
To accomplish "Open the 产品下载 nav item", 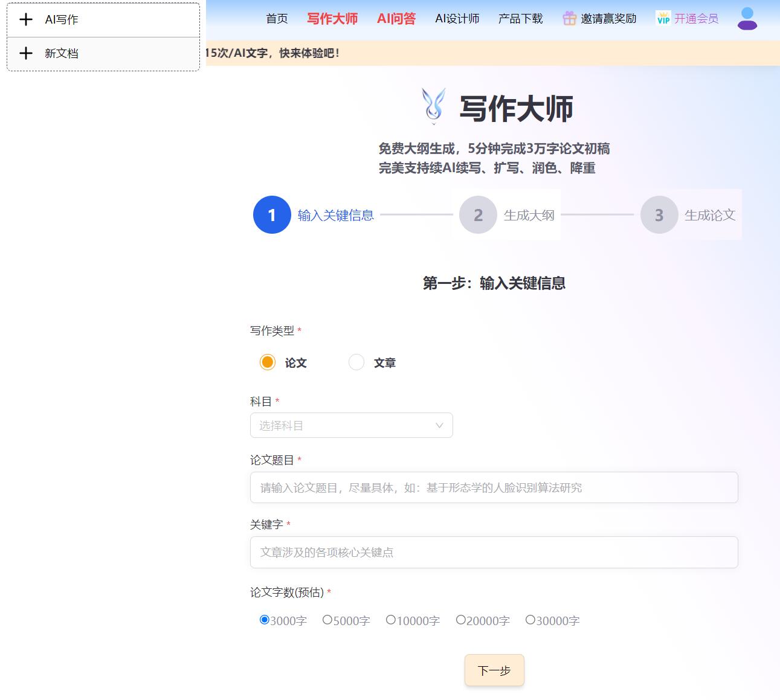I will (520, 19).
